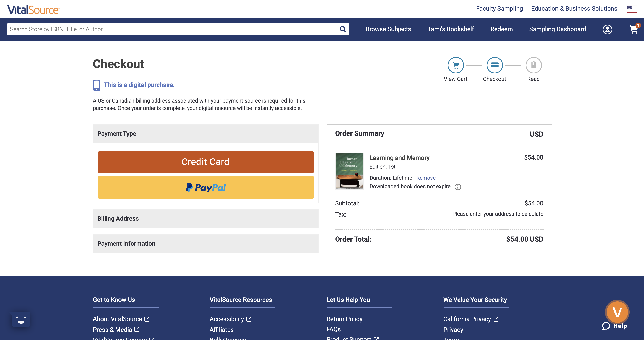Open Sampling Dashboard
Screen dimensions: 644x340
click(557, 29)
